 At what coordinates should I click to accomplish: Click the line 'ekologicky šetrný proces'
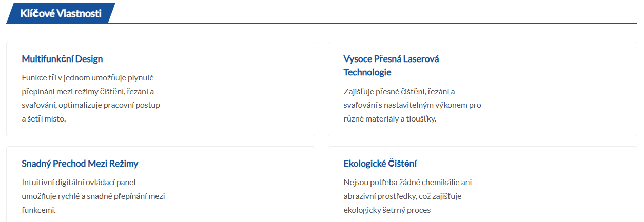pos(387,210)
